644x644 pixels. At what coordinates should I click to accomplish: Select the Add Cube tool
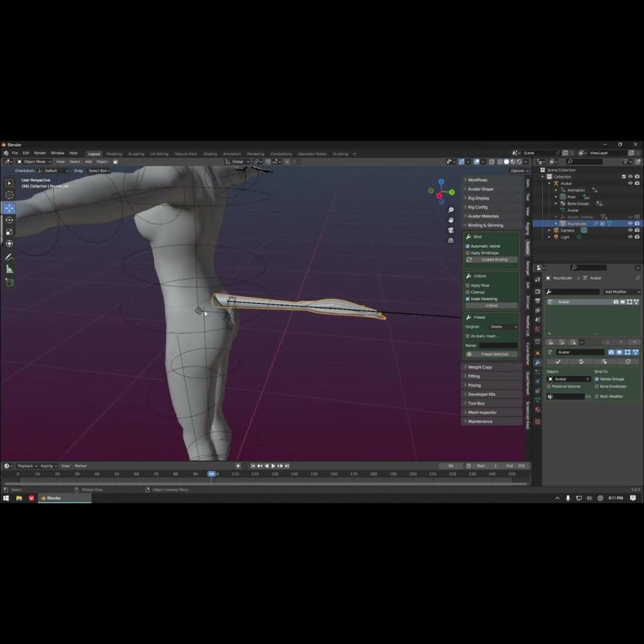click(9, 282)
